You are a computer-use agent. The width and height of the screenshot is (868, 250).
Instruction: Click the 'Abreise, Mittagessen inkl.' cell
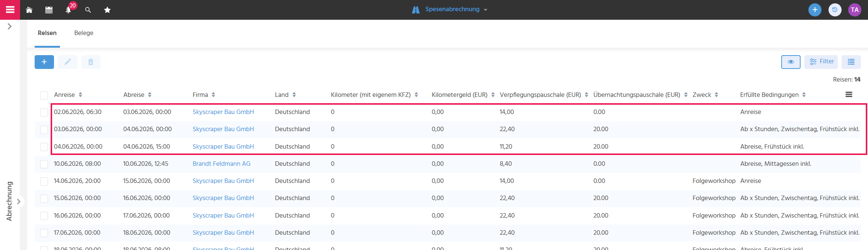click(x=776, y=164)
